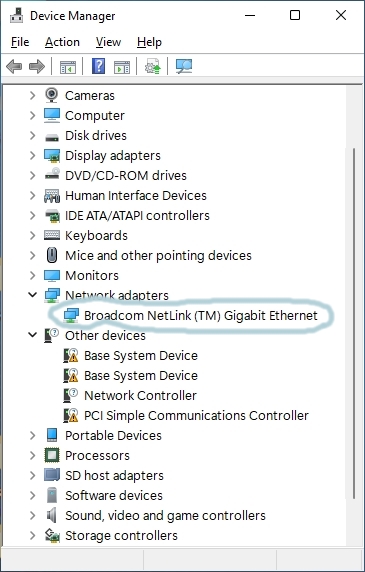Select PCI Simple Communications Controller entry
Viewport: 365px width, 572px height.
pyautogui.click(x=196, y=416)
